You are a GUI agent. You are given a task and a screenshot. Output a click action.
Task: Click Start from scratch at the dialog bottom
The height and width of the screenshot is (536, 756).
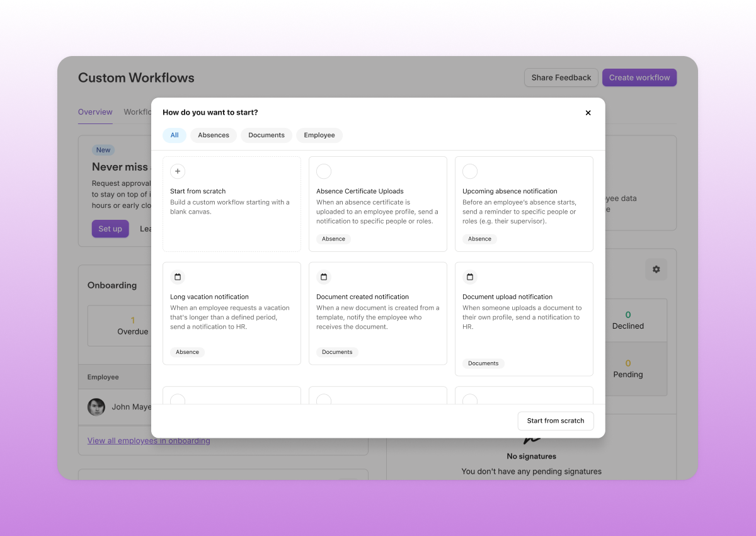tap(556, 421)
